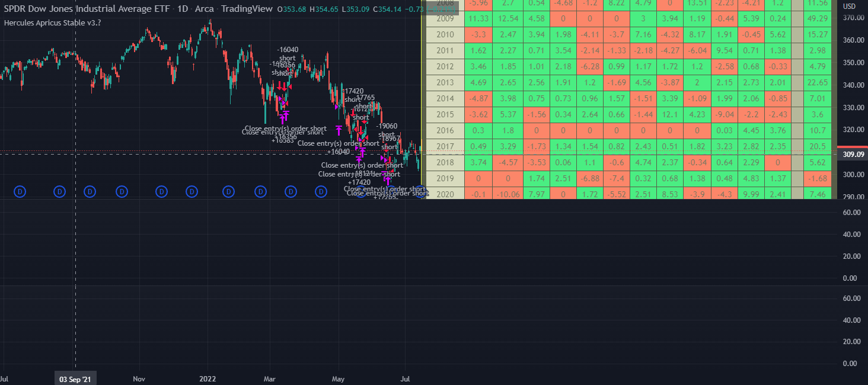Click the 12.1 cell in the 2015 row
The image size is (868, 385).
pyautogui.click(x=669, y=114)
